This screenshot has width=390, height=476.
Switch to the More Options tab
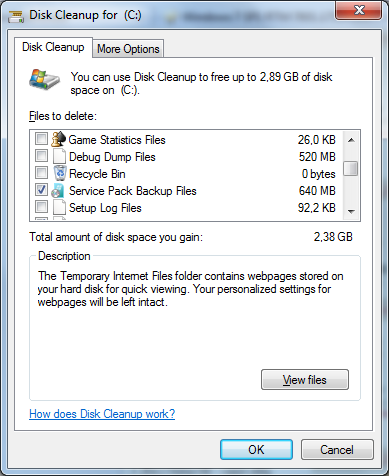[x=128, y=49]
